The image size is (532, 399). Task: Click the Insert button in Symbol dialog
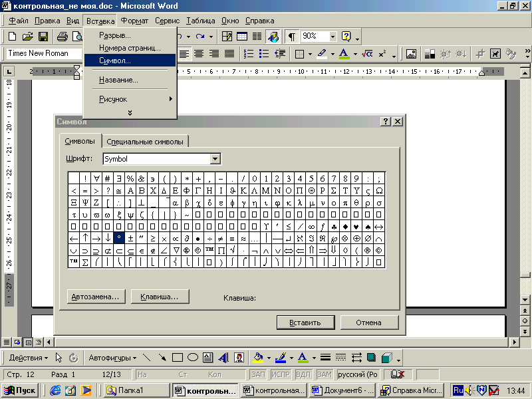coord(305,323)
